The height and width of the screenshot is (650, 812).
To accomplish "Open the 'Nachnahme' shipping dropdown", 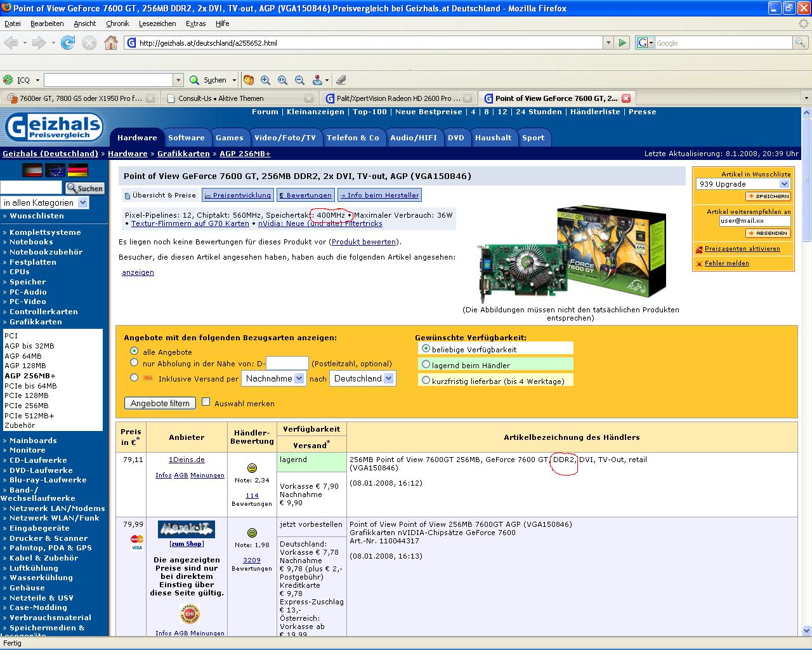I will tap(274, 378).
